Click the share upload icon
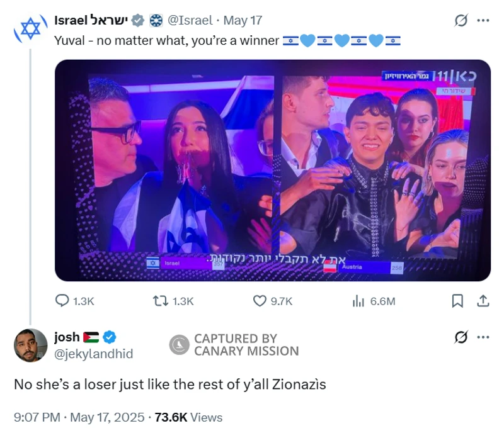504x438 pixels. pyautogui.click(x=483, y=301)
